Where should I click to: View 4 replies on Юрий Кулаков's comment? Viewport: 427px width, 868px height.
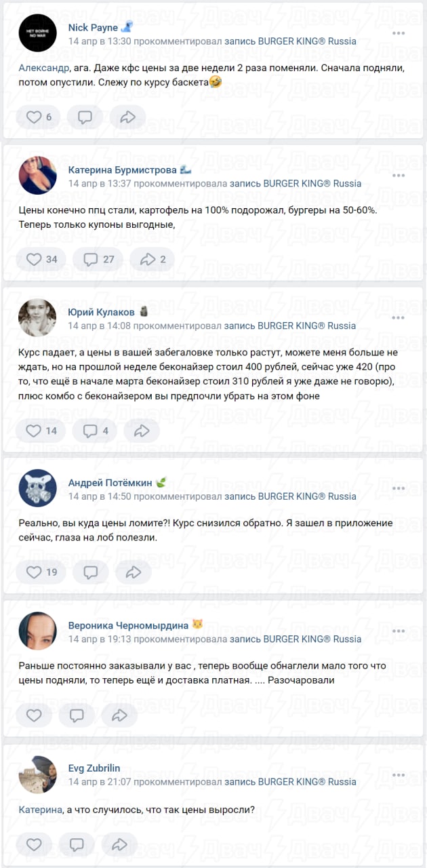pos(96,430)
